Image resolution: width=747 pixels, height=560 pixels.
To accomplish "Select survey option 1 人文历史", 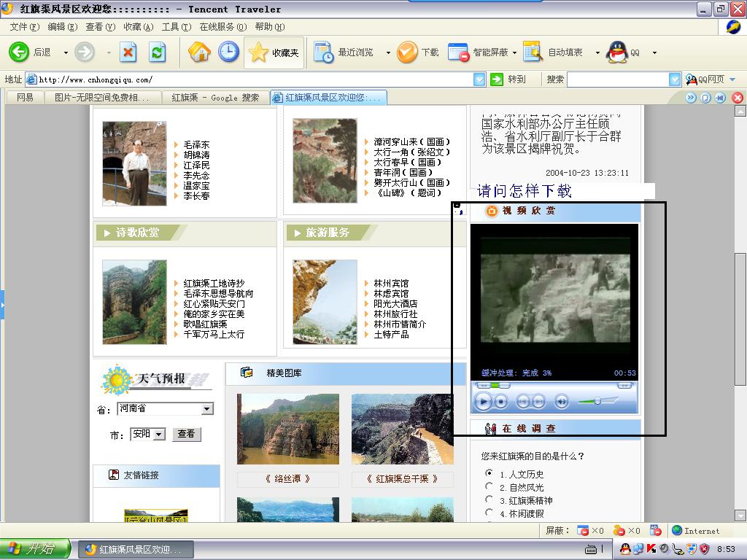I will [489, 473].
